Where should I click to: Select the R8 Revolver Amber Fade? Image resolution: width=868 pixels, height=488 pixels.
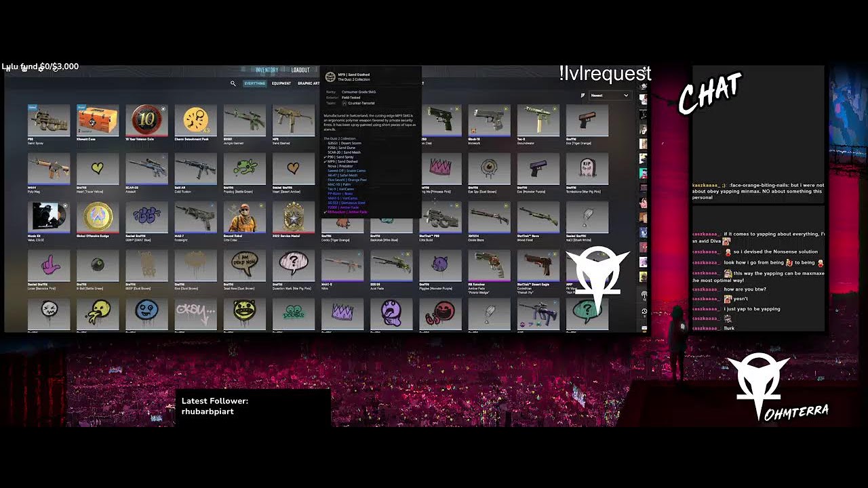(x=489, y=266)
